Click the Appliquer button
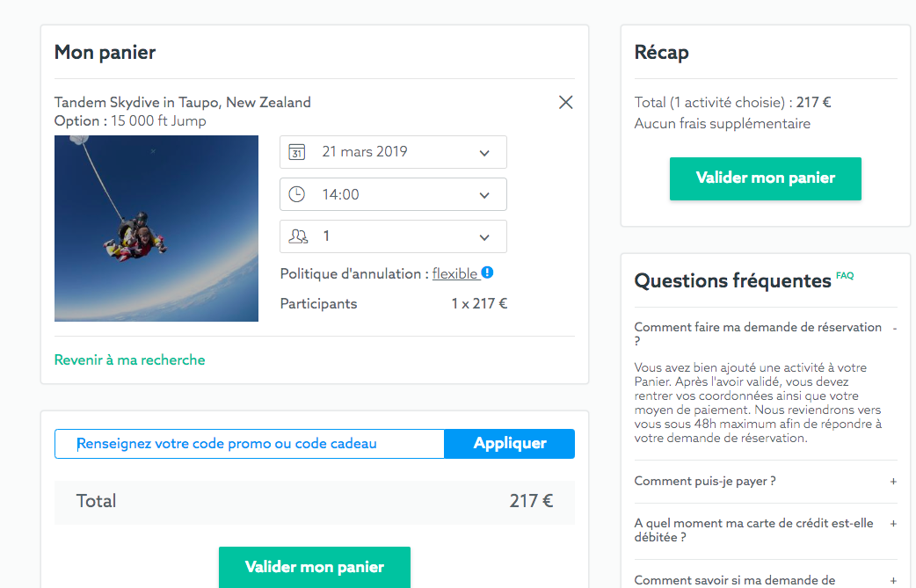This screenshot has height=588, width=916. pos(509,444)
